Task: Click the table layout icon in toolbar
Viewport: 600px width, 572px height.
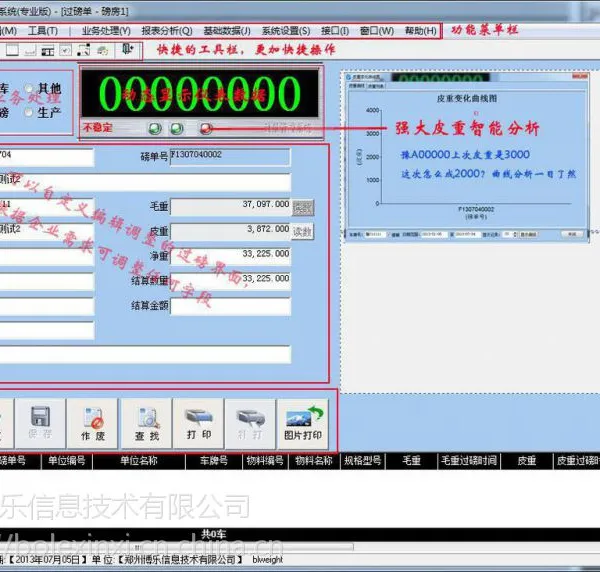Action: click(47, 51)
